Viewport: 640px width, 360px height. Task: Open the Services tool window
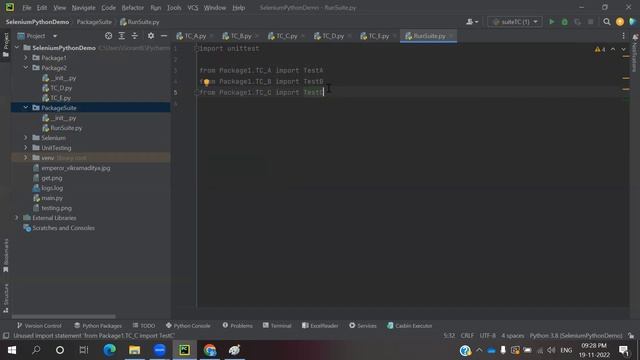[363, 326]
